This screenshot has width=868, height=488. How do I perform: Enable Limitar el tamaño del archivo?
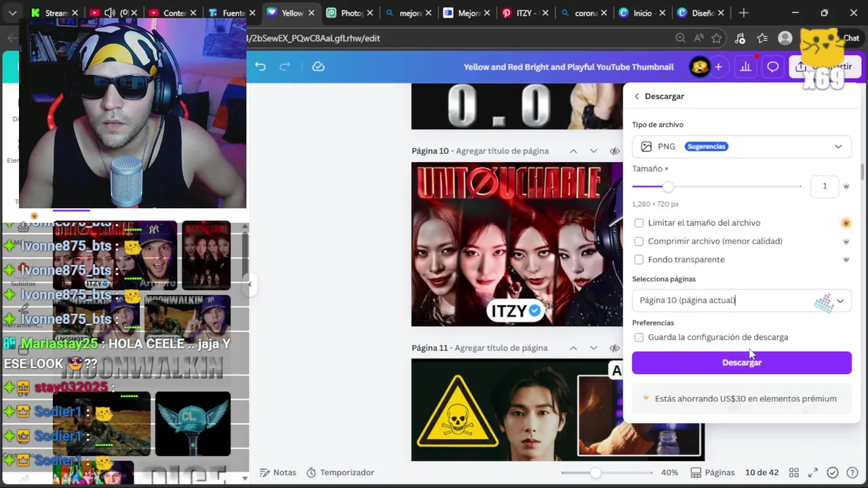point(639,223)
